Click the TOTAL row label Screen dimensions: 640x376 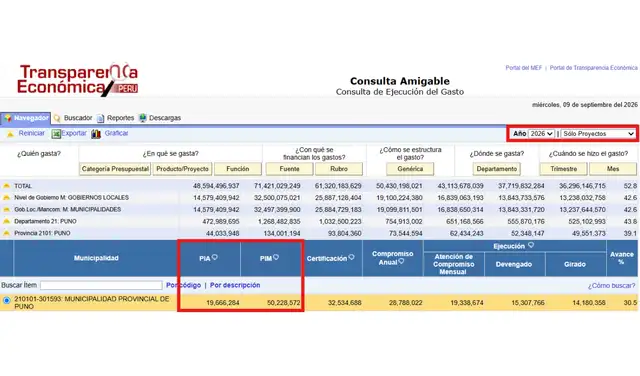point(23,186)
